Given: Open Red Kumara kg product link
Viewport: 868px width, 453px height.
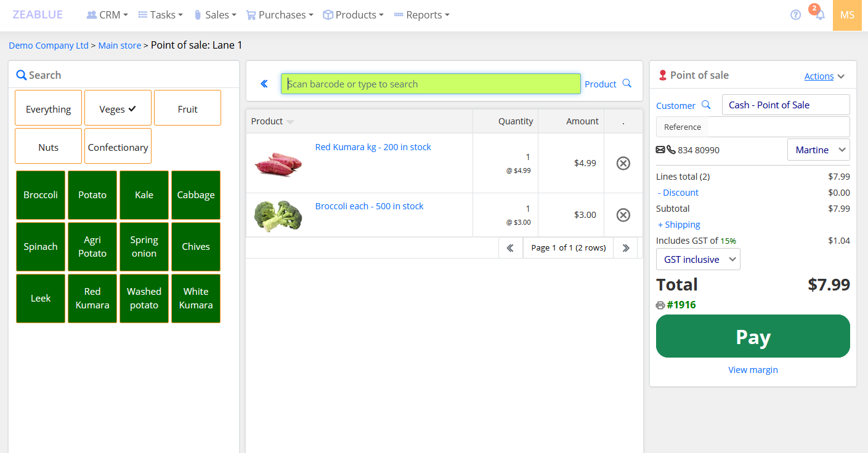Looking at the screenshot, I should click(x=373, y=147).
